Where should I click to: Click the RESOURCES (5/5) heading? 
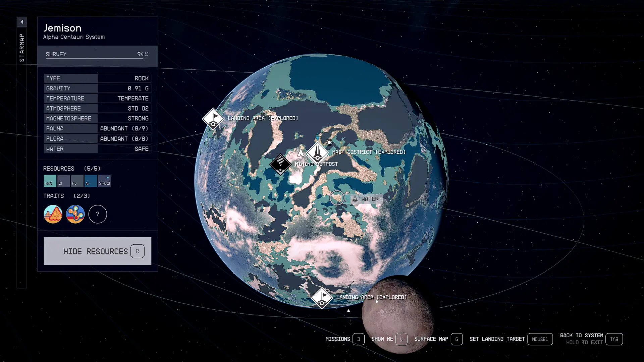(x=72, y=169)
